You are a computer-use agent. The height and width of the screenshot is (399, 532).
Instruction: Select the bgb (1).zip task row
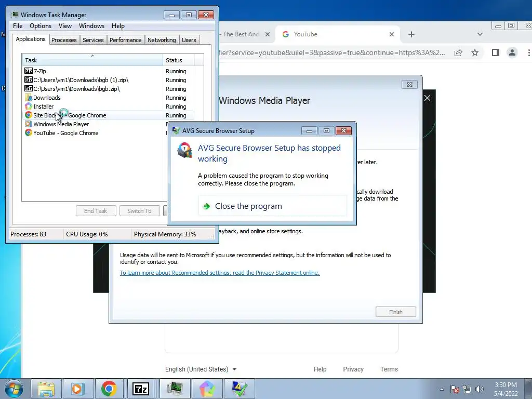click(x=108, y=79)
